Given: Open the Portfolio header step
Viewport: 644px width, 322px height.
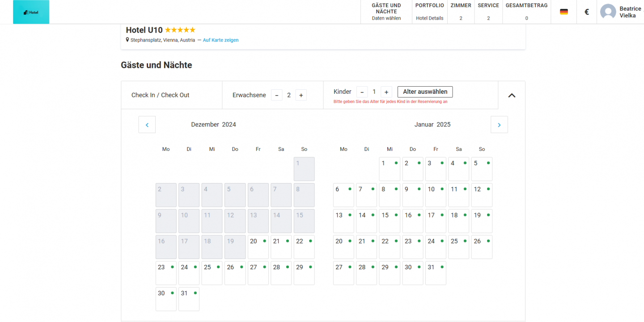Looking at the screenshot, I should 430,12.
